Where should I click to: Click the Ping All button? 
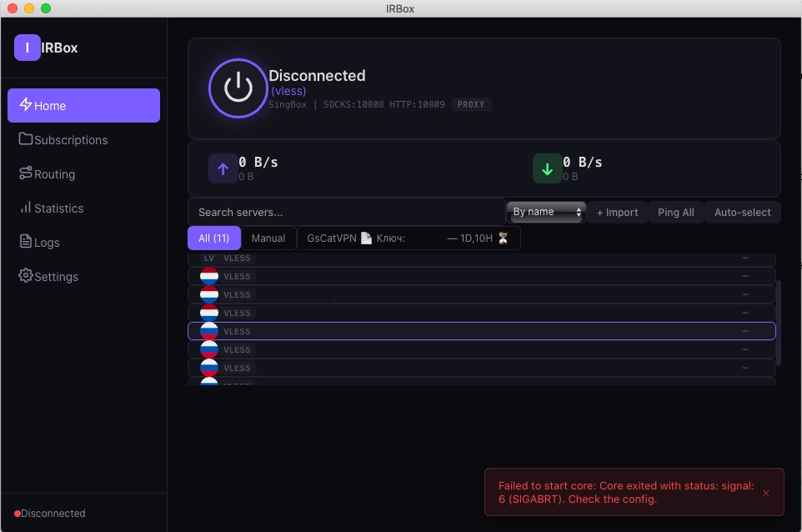tap(675, 213)
